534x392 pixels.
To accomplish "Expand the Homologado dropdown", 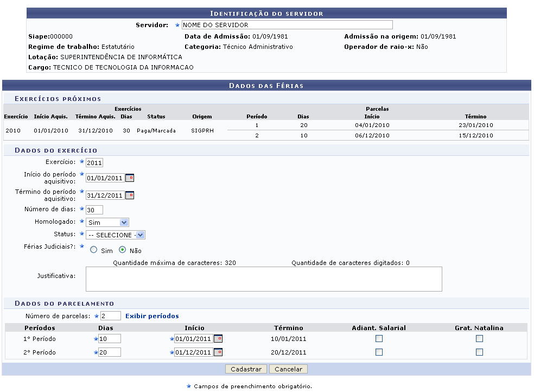I will click(107, 222).
